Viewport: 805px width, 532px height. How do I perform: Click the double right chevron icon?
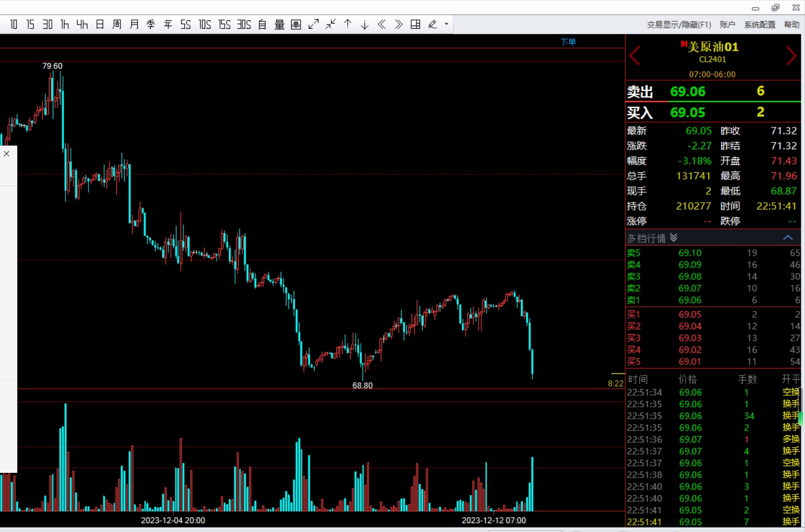coord(399,25)
